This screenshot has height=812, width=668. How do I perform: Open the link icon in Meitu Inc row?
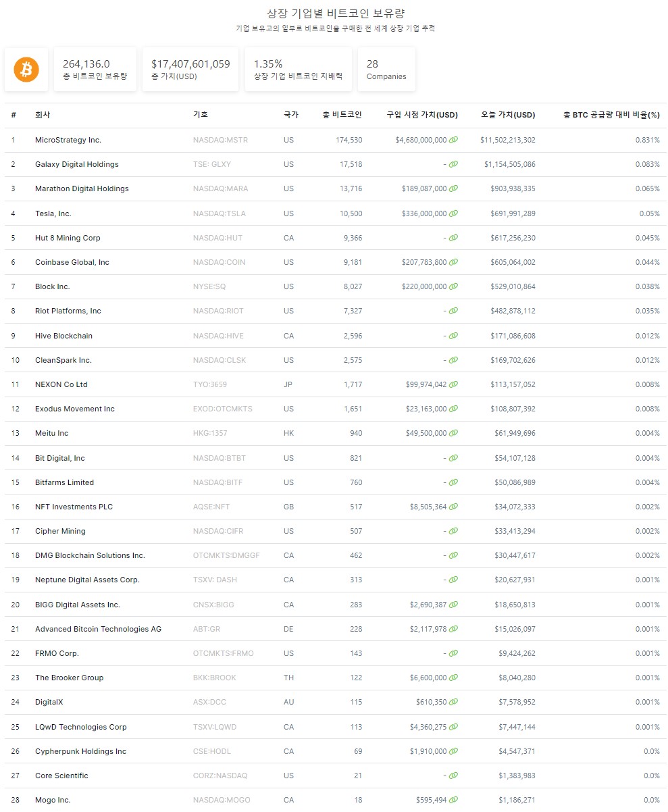453,433
